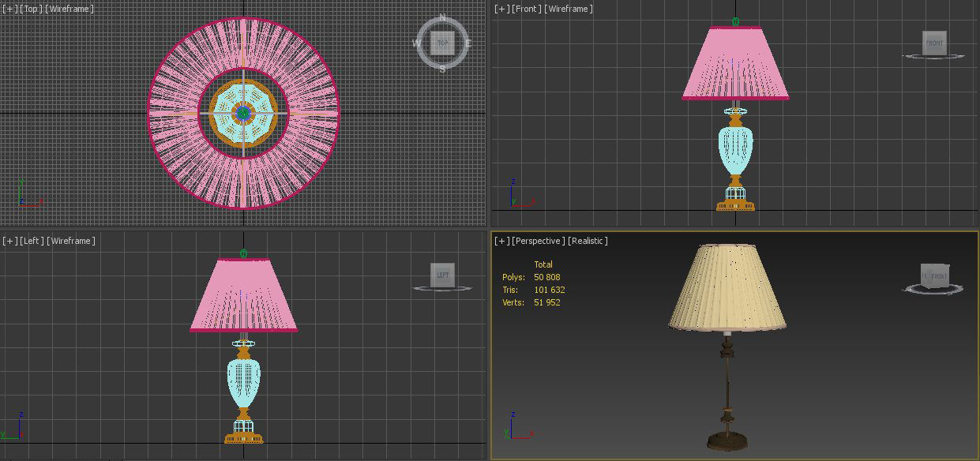Open the [+] menu in Left viewport
Screen dimensions: 980x461
click(9, 241)
